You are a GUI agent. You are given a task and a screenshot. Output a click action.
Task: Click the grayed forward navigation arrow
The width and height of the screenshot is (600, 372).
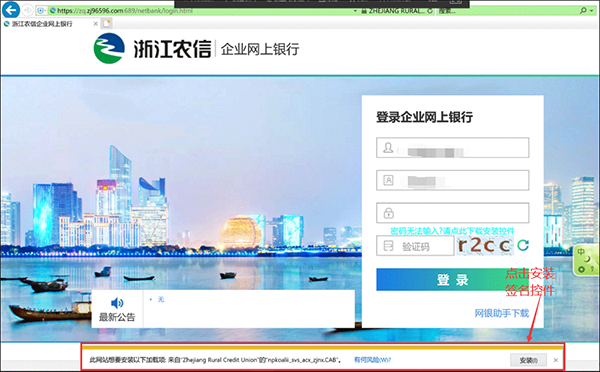[x=27, y=10]
